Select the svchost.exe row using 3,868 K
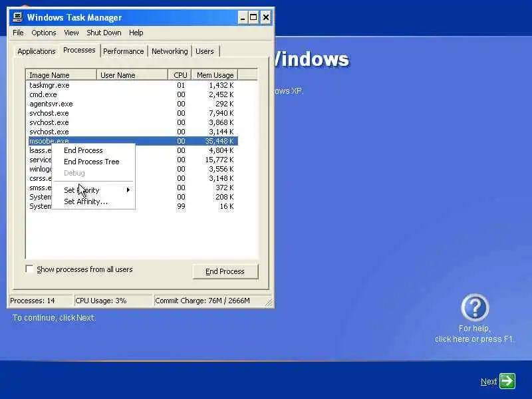This screenshot has height=399, width=532. tap(133, 122)
